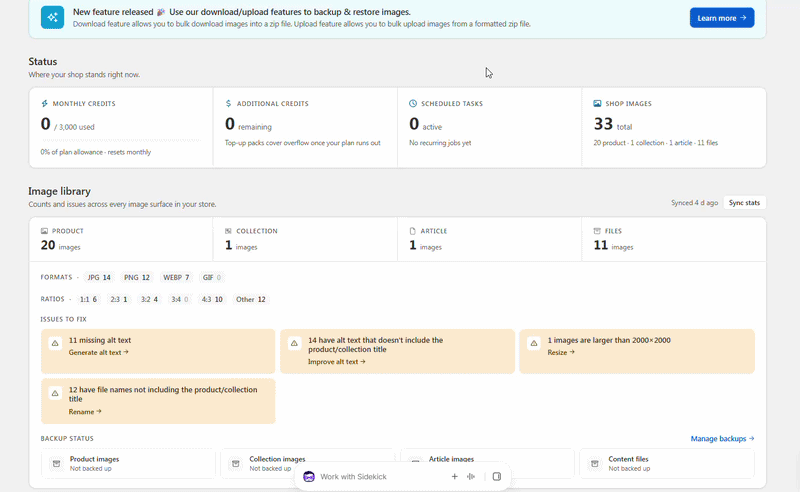Click the side panel icon in Sidekick bar
Screen dimensions: 800x492
pyautogui.click(x=497, y=477)
